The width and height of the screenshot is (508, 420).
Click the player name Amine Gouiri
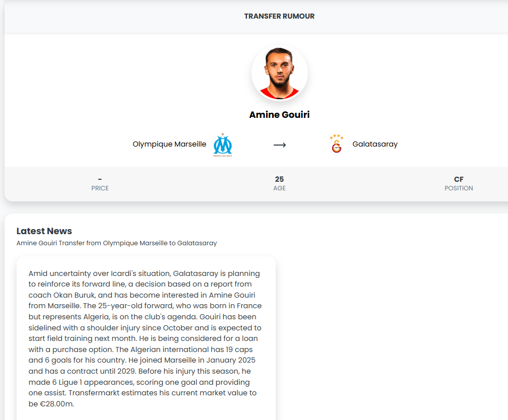tap(279, 114)
